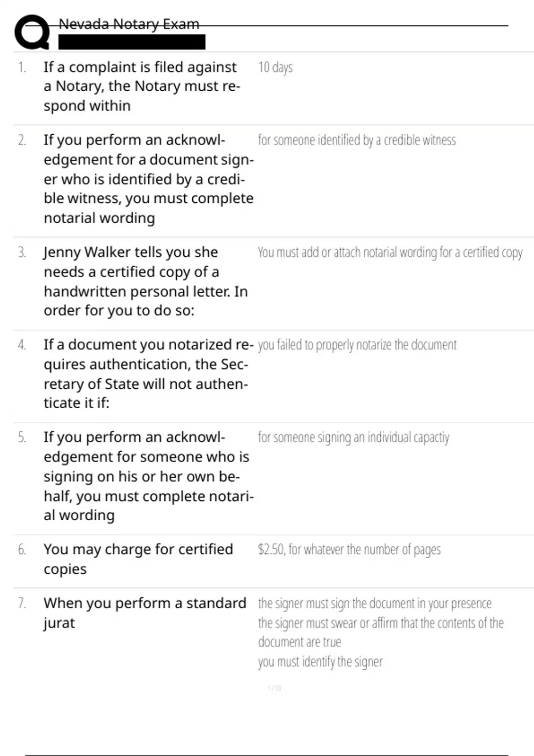Click the 'You must add or attach notarial wording' answer
Viewport: 534px width, 756px height.
tap(390, 253)
